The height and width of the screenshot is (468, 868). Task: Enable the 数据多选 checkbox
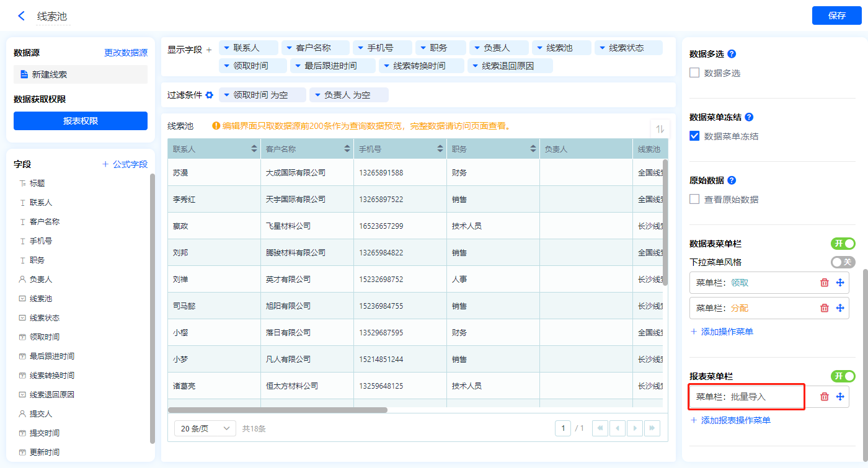pyautogui.click(x=694, y=73)
